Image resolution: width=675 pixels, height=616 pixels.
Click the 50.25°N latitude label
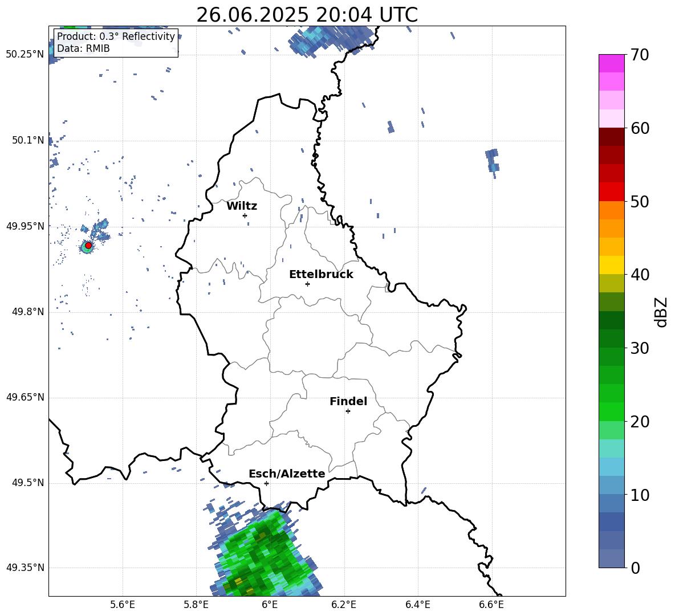click(25, 54)
